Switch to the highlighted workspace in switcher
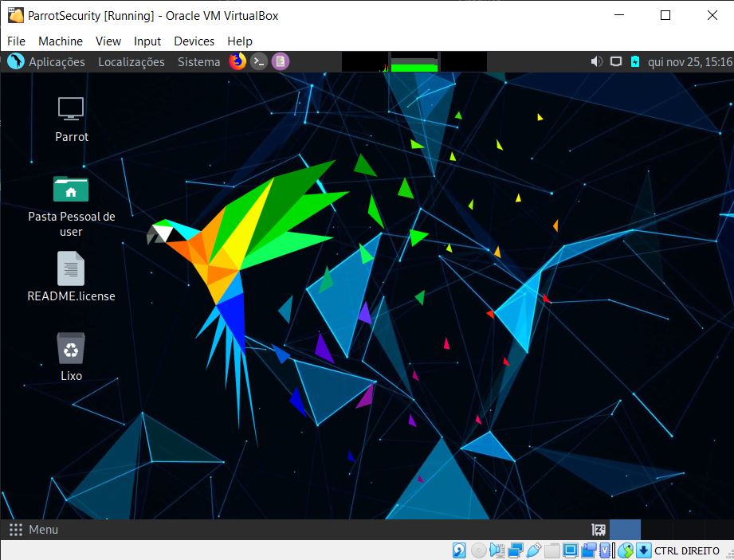734x560 pixels. tap(625, 530)
